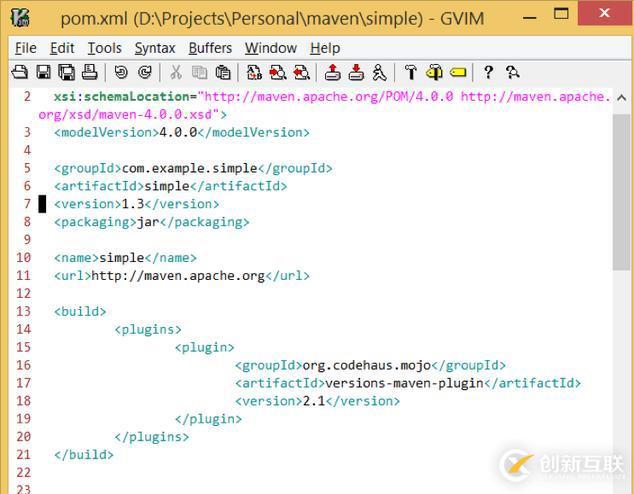Click the name simple line
The image size is (634, 494).
pyautogui.click(x=125, y=258)
